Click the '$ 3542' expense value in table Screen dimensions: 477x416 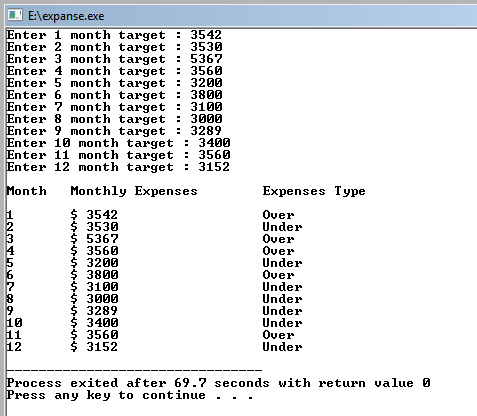click(x=94, y=215)
